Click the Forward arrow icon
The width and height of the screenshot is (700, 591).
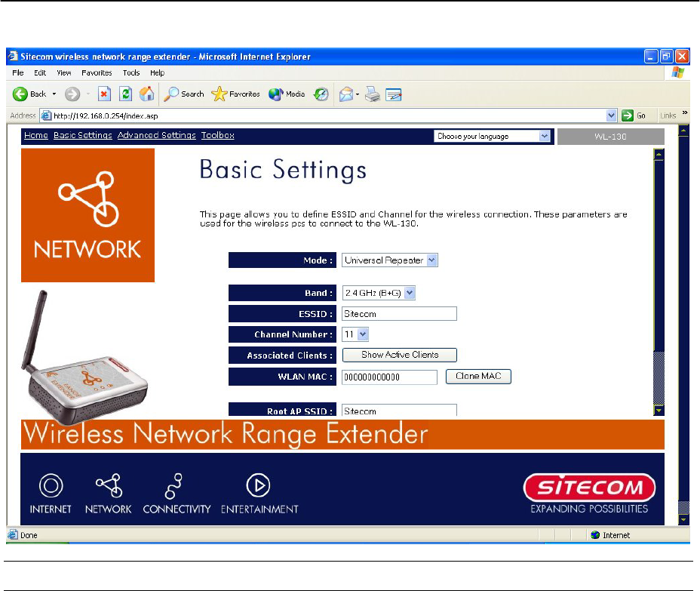[x=72, y=94]
